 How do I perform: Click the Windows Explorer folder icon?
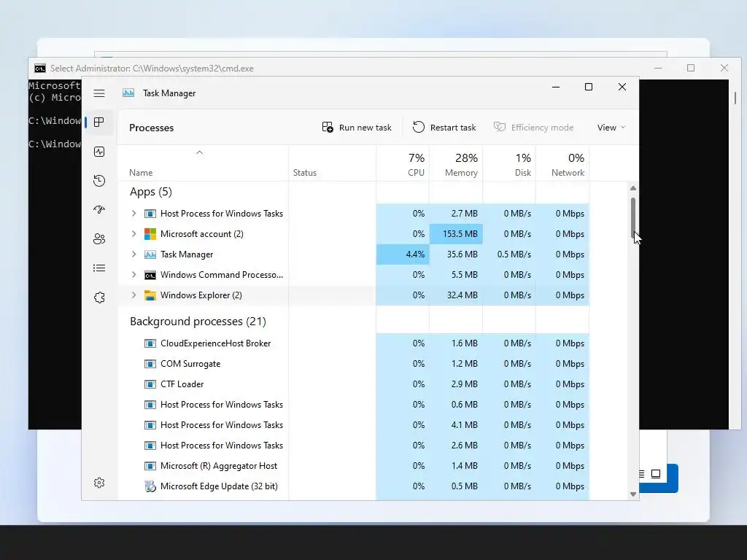tap(150, 295)
